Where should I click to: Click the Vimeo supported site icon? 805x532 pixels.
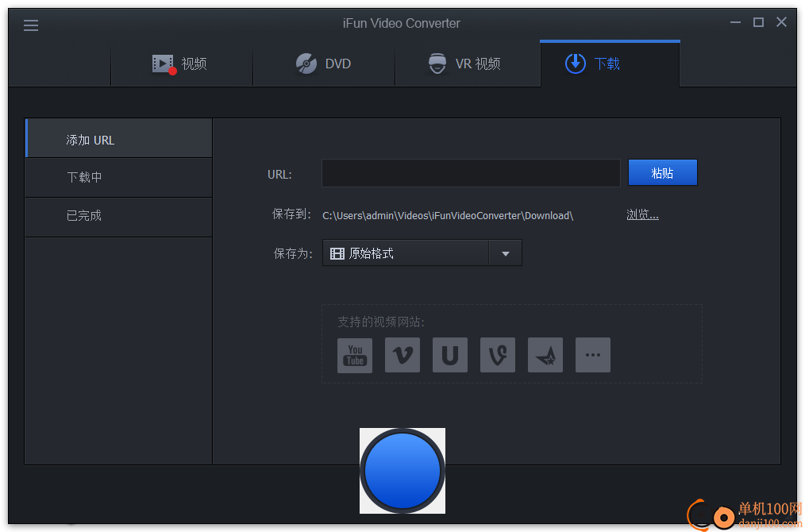pos(402,355)
